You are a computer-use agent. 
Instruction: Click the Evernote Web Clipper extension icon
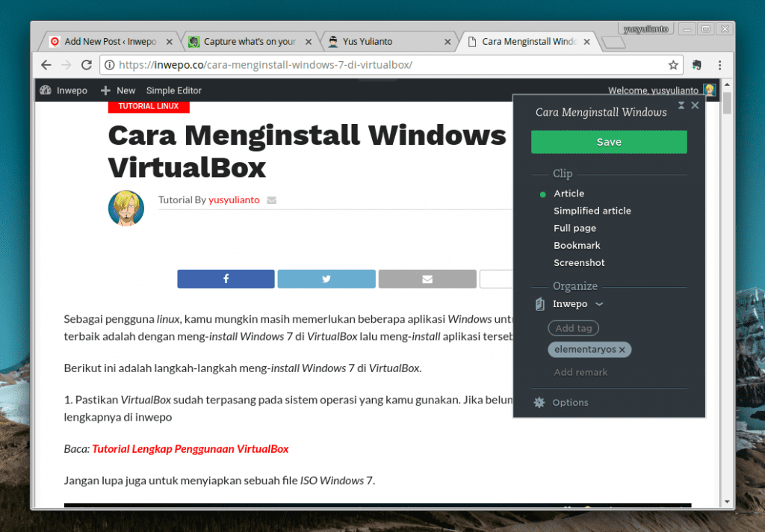tap(697, 65)
